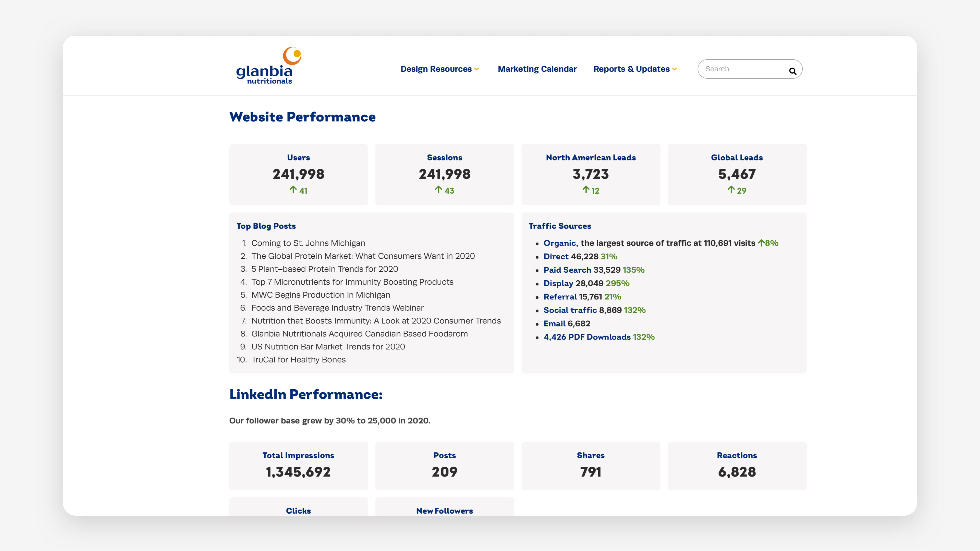Click the Coming to St. Johns Michigan post

pos(308,243)
